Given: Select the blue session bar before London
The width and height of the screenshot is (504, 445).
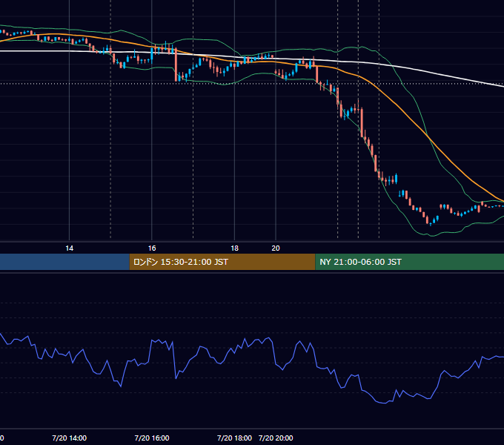Looking at the screenshot, I should (64, 262).
